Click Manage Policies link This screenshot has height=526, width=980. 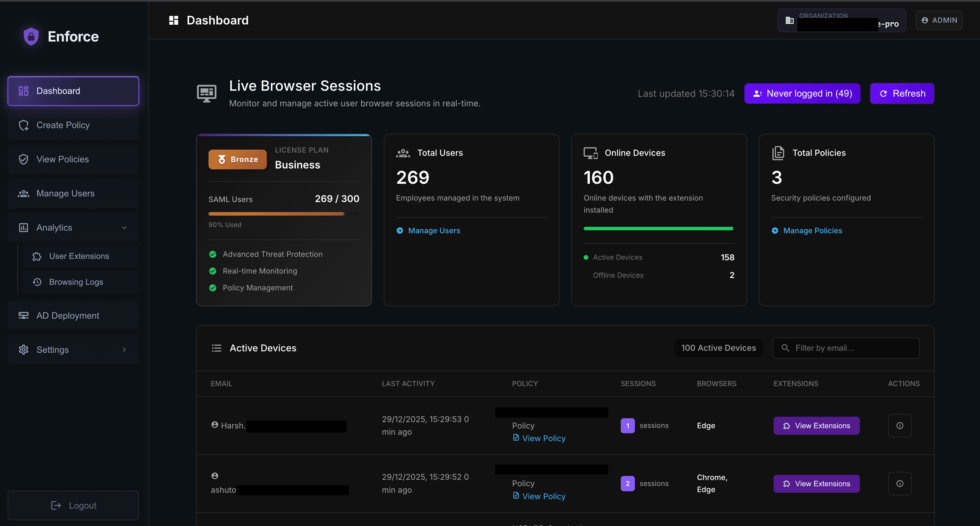[x=813, y=231]
